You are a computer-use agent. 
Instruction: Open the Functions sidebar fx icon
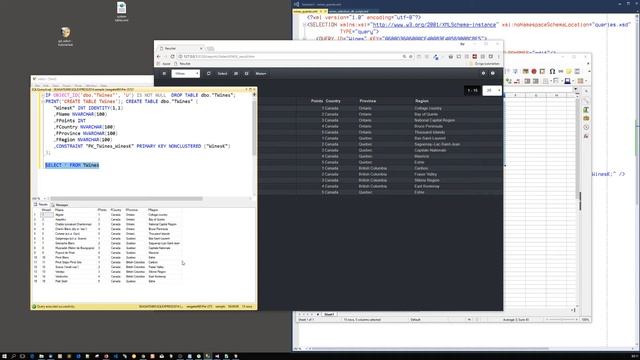click(586, 136)
